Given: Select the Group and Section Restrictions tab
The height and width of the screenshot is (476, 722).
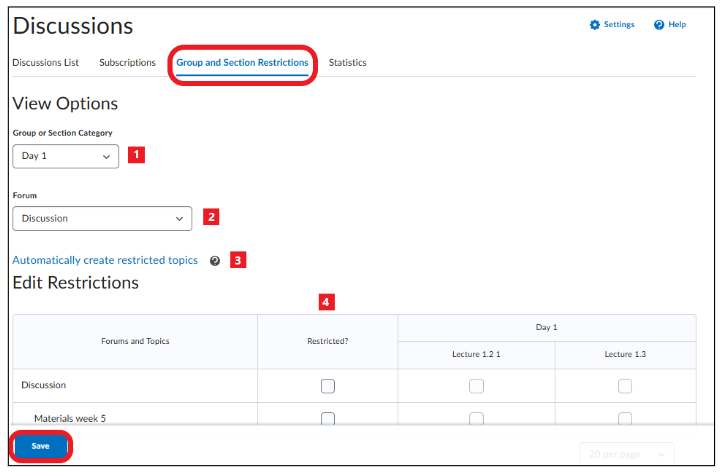Looking at the screenshot, I should pos(242,63).
